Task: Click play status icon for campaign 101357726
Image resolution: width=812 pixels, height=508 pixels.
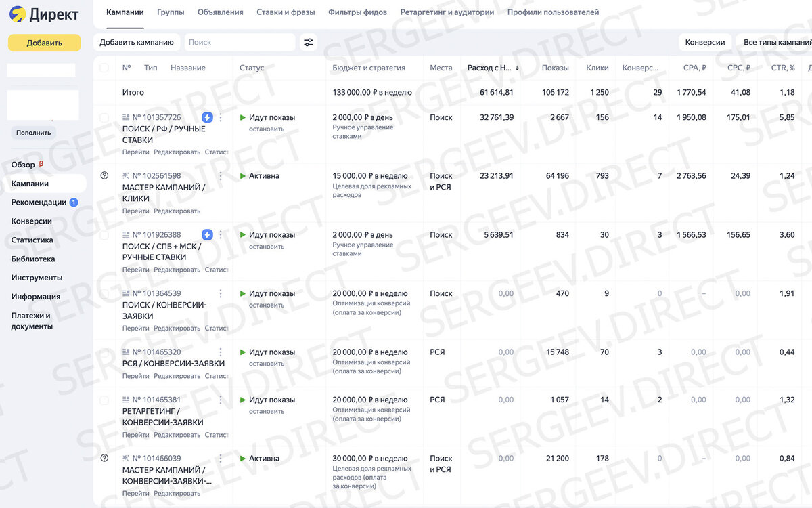Action: 243,117
